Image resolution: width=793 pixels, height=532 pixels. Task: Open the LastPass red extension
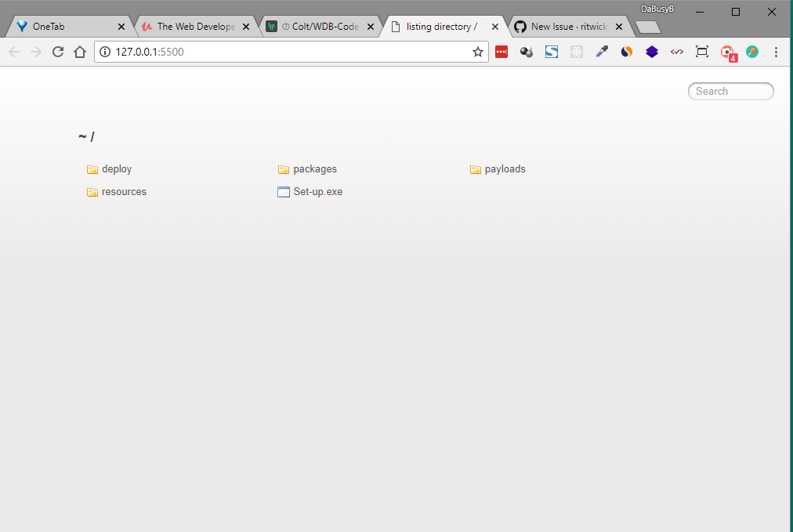502,52
